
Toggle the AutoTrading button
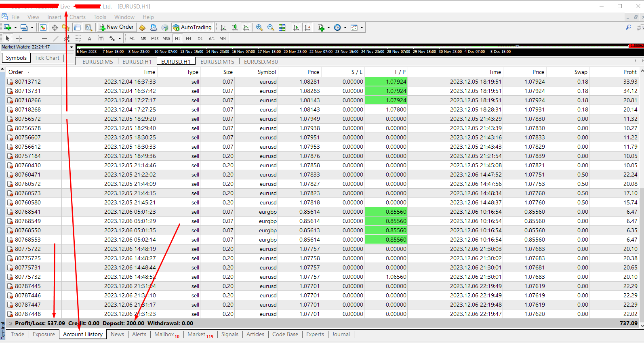192,27
